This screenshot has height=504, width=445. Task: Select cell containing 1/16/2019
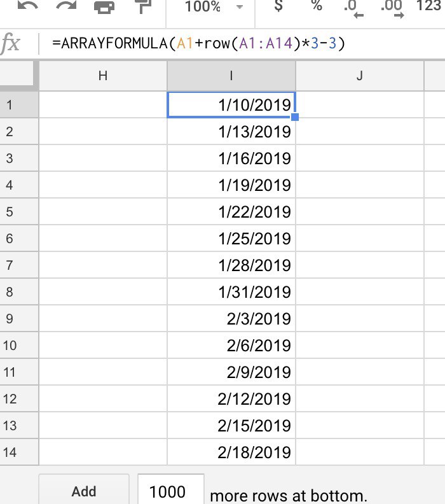(231, 158)
